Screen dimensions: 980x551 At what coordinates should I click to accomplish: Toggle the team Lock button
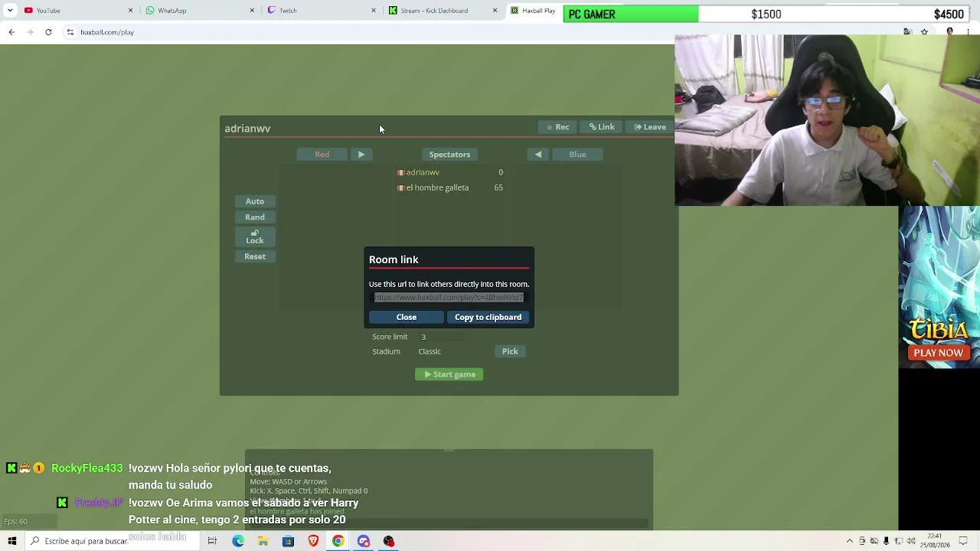255,236
